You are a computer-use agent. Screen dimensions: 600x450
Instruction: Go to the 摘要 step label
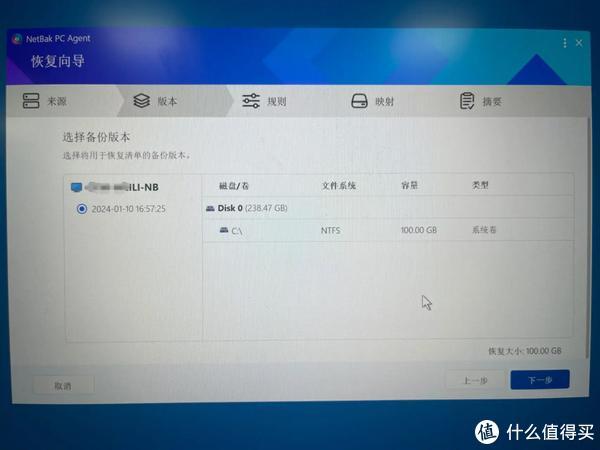pyautogui.click(x=492, y=102)
